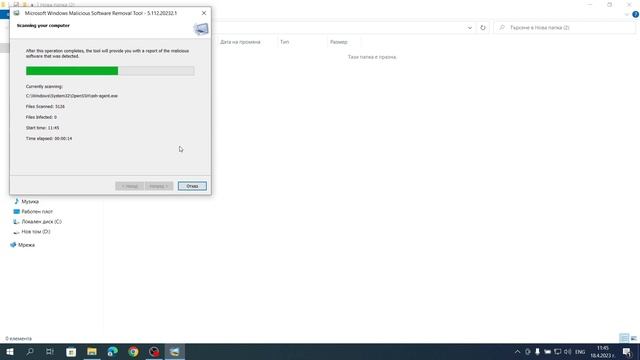Open Работен плот in Explorer sidebar
This screenshot has width=640, height=360.
(37, 211)
